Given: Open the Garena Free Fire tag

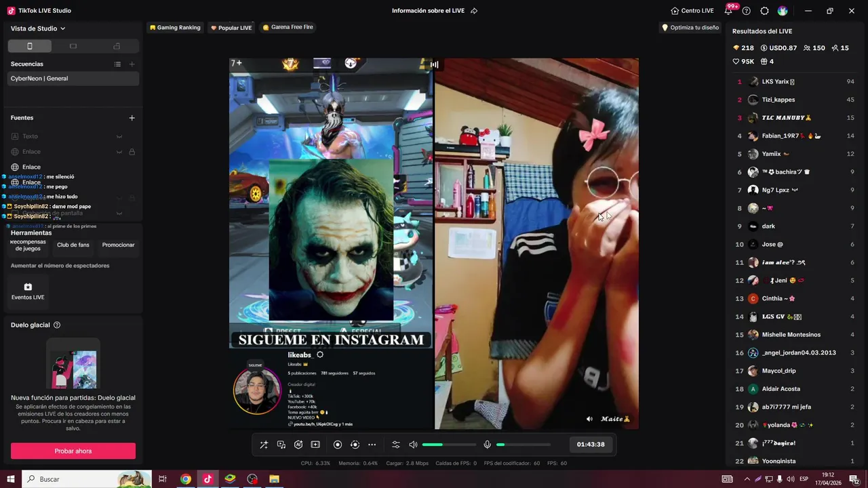Looking at the screenshot, I should tap(288, 27).
